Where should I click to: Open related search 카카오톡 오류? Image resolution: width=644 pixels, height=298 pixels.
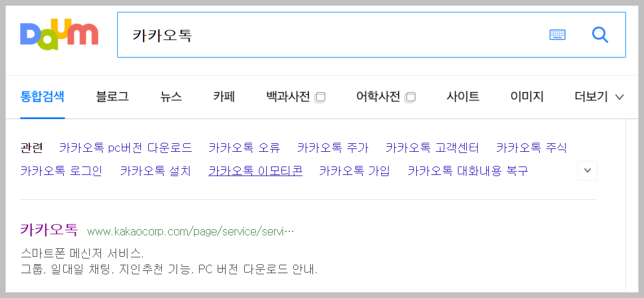click(244, 147)
